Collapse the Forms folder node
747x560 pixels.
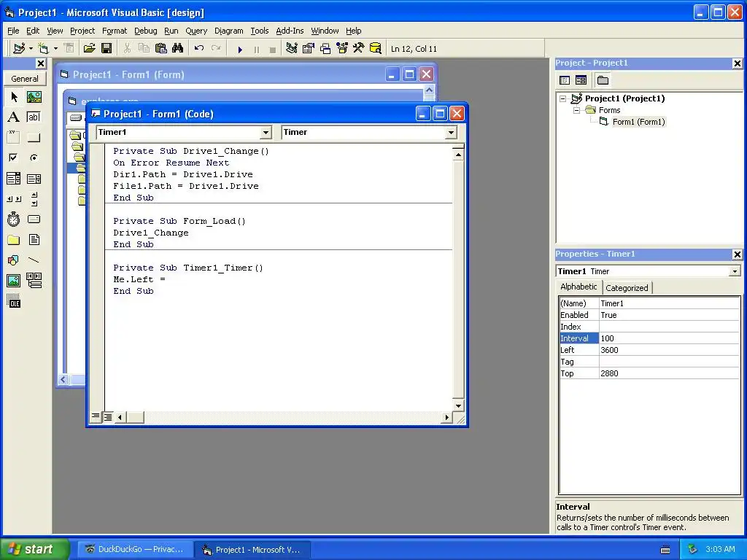(576, 110)
